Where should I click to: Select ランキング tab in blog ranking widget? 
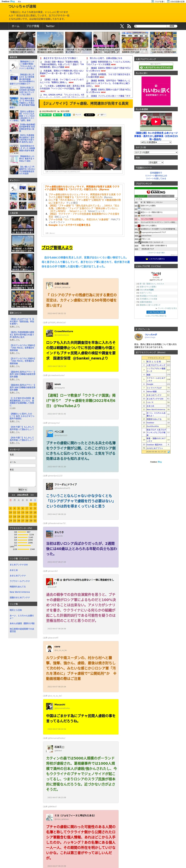pos(141,196)
